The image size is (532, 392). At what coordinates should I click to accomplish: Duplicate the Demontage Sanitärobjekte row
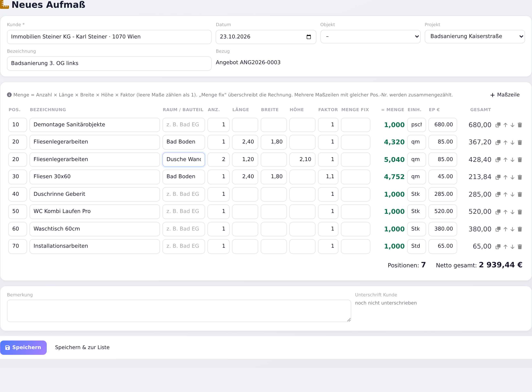click(x=498, y=125)
